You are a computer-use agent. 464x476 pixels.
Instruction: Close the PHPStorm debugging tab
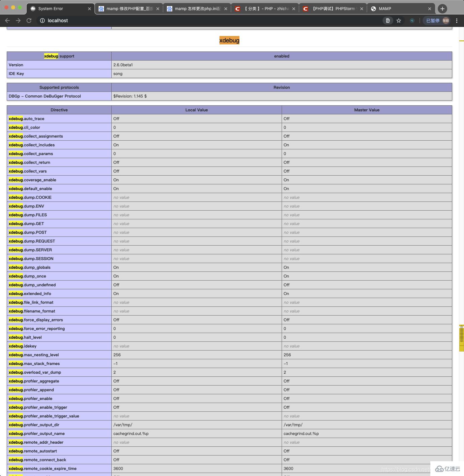pyautogui.click(x=362, y=9)
